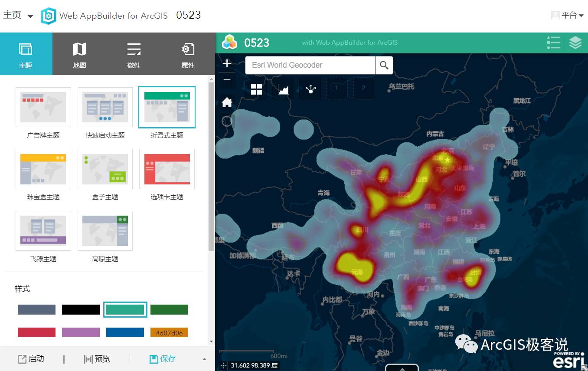The height and width of the screenshot is (371, 588).
Task: Pick the orange #d07d0e custom swatch
Action: 169,332
